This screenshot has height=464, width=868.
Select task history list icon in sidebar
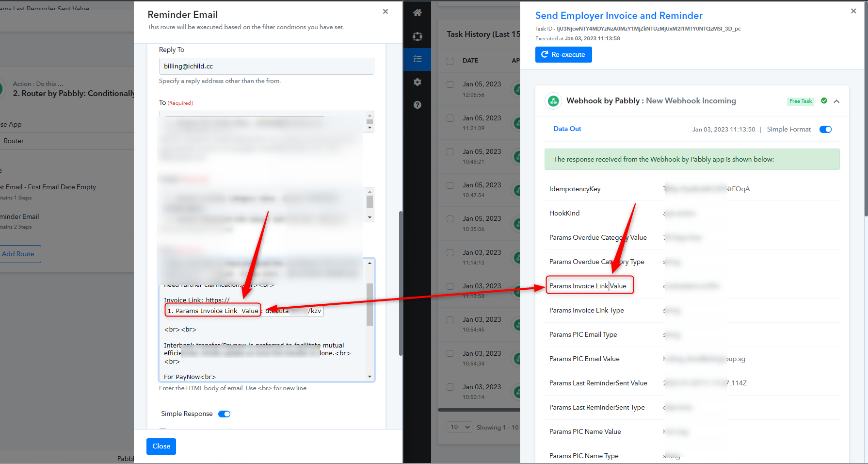(417, 59)
